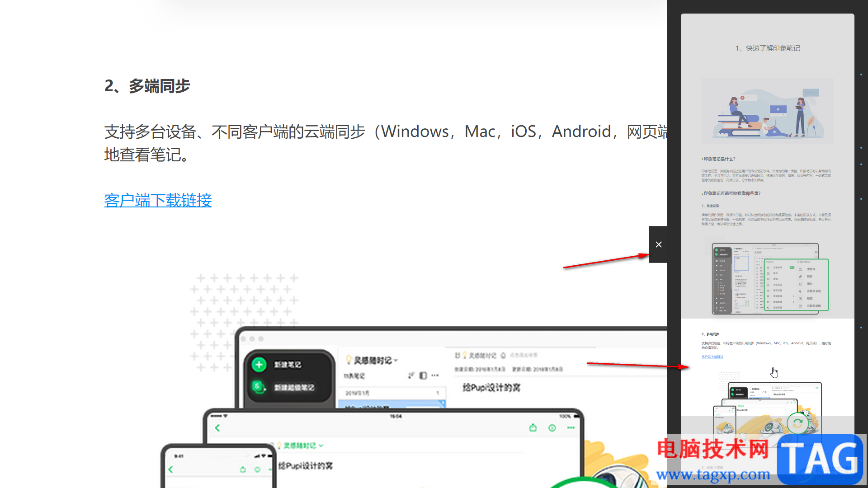Click the main heading 2、多端同步
Screen dimensions: 868x488
pyautogui.click(x=147, y=86)
